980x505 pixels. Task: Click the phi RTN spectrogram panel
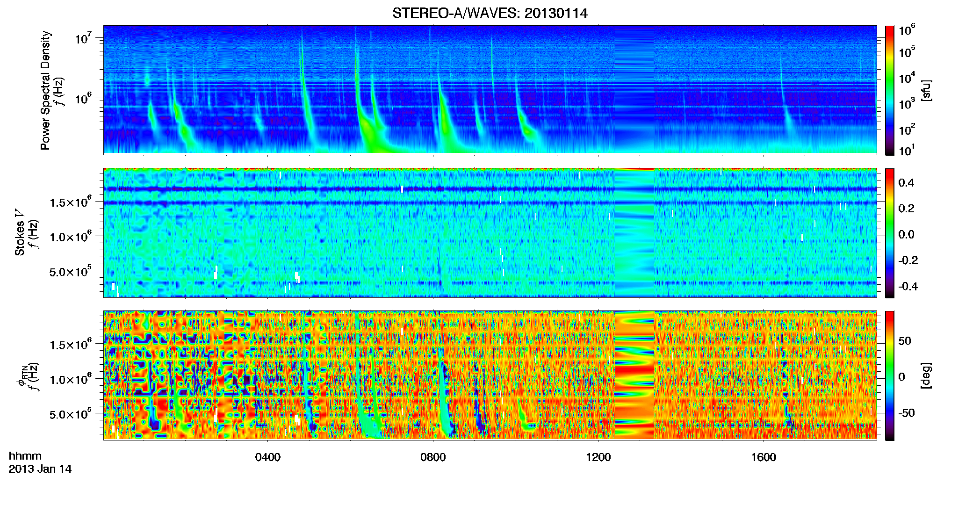[x=490, y=375]
